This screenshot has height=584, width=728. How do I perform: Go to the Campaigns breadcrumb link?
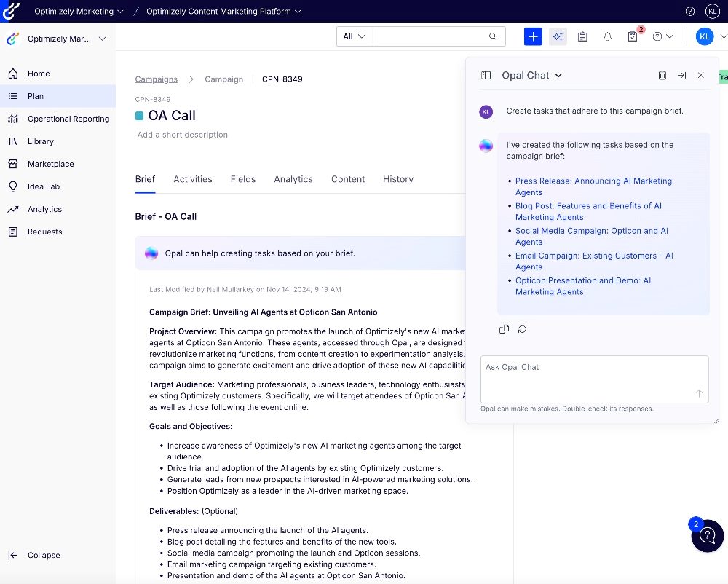156,79
